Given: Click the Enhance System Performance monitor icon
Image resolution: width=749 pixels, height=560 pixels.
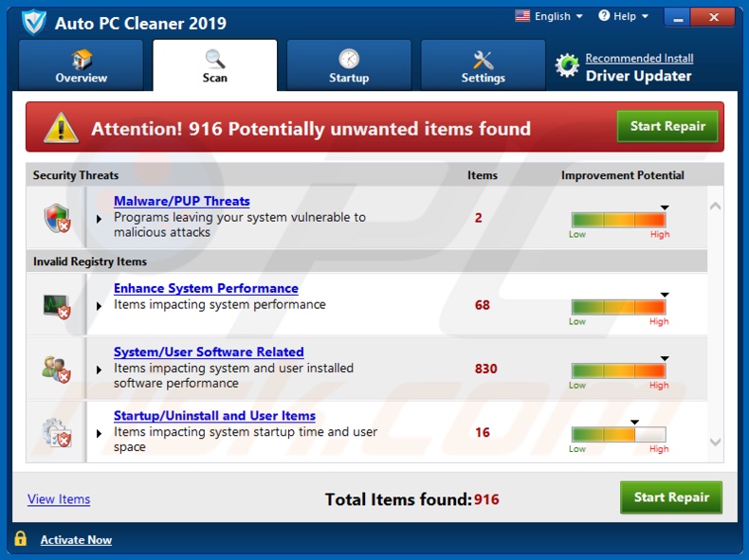Looking at the screenshot, I should pos(57,306).
